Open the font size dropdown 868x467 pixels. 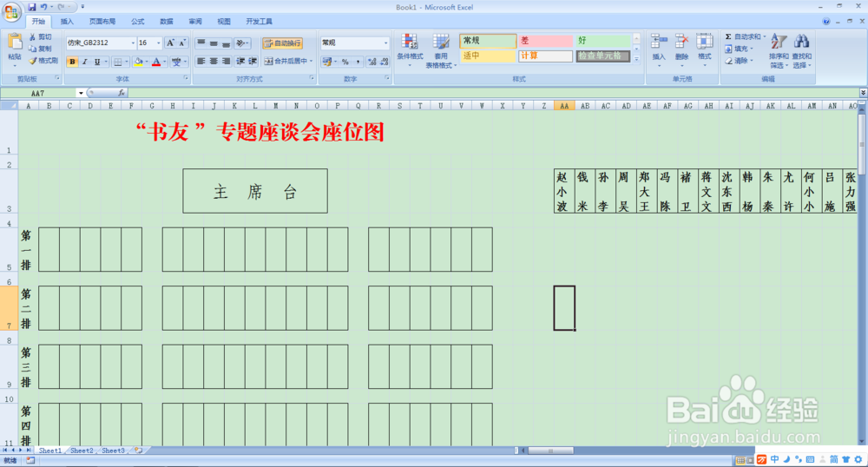tap(158, 43)
